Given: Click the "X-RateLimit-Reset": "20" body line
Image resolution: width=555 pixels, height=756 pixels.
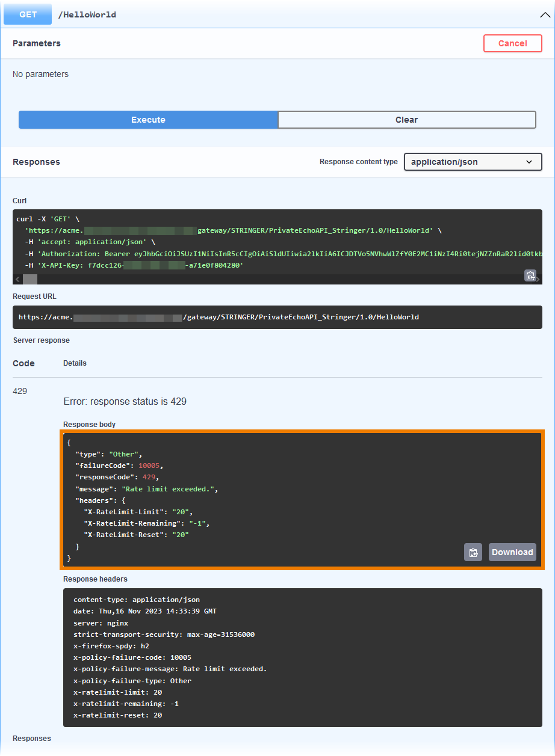Looking at the screenshot, I should (136, 535).
